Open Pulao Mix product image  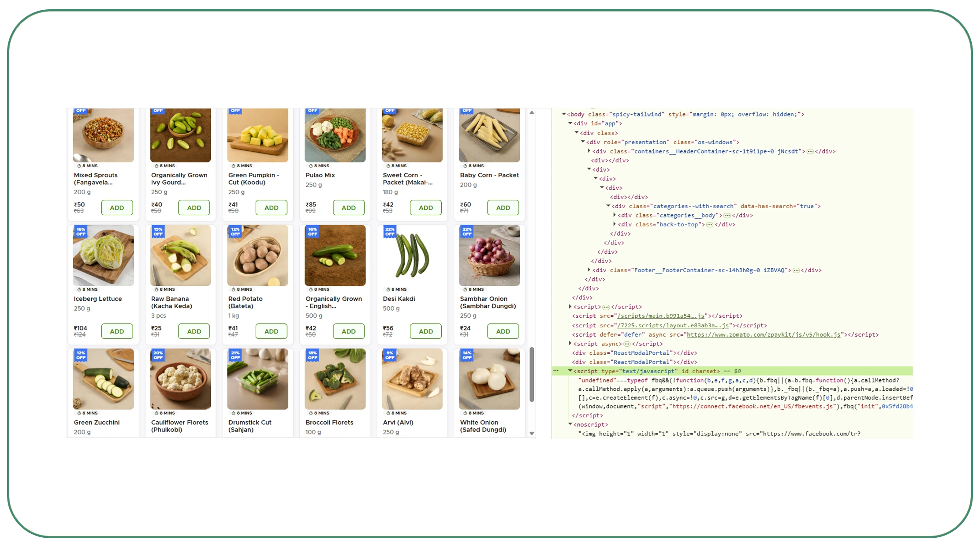click(335, 135)
